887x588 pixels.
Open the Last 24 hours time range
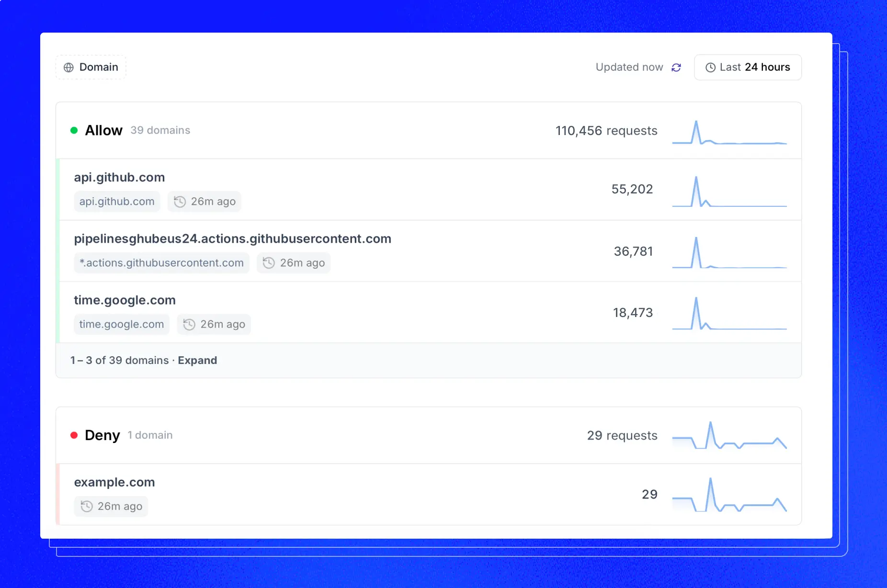click(x=748, y=67)
